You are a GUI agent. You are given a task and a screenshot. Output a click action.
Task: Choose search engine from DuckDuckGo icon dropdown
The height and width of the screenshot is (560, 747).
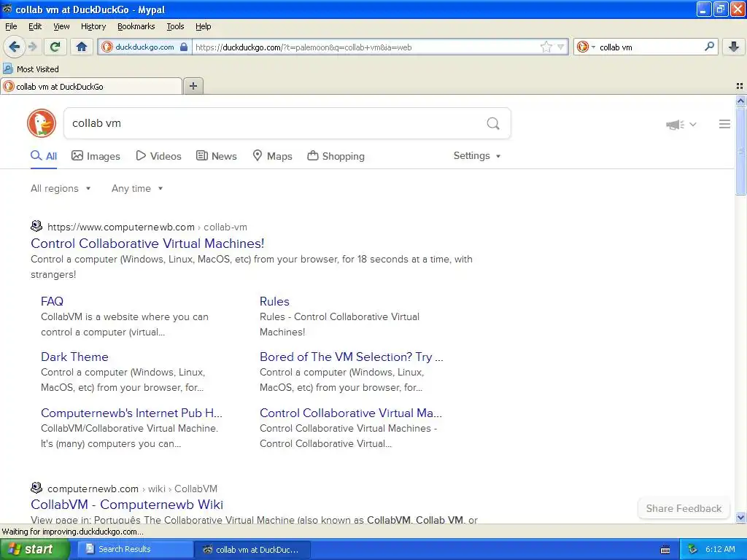click(586, 47)
